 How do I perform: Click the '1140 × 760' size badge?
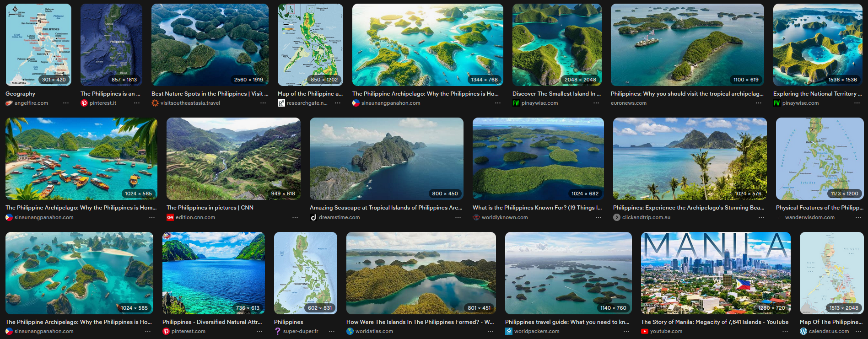click(613, 308)
